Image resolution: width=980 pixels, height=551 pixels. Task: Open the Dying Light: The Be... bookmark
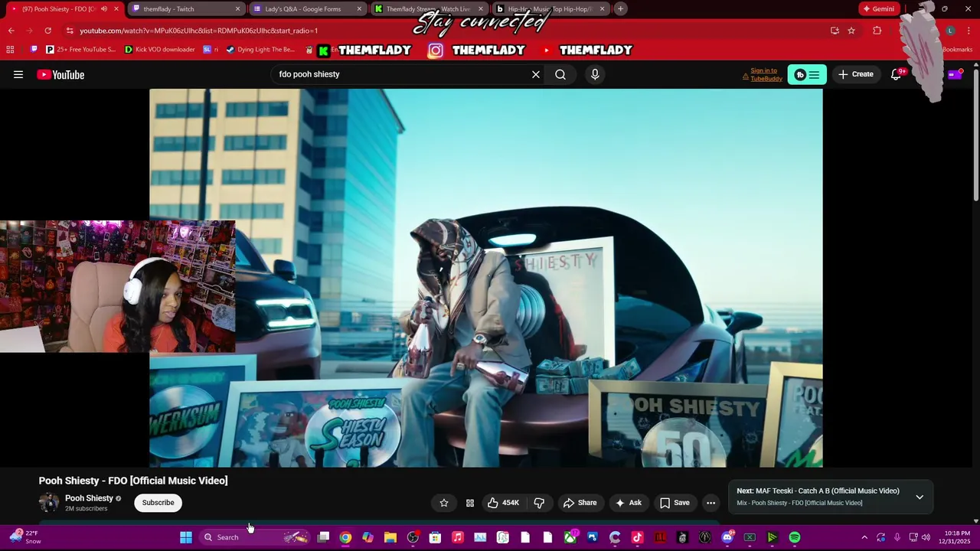(260, 50)
